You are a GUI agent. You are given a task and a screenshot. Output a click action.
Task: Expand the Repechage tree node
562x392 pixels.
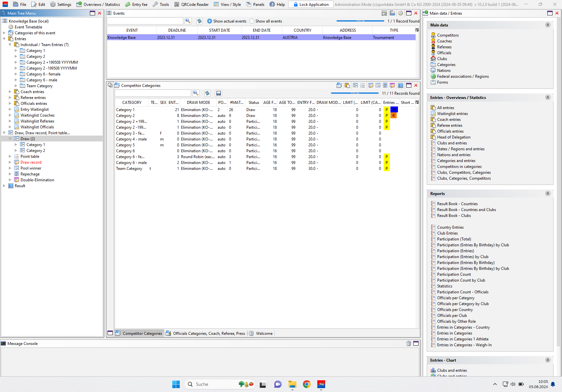(10, 174)
